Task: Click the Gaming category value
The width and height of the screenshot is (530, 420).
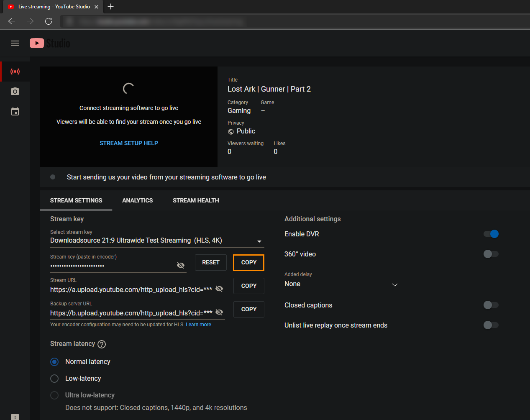Action: [x=239, y=111]
